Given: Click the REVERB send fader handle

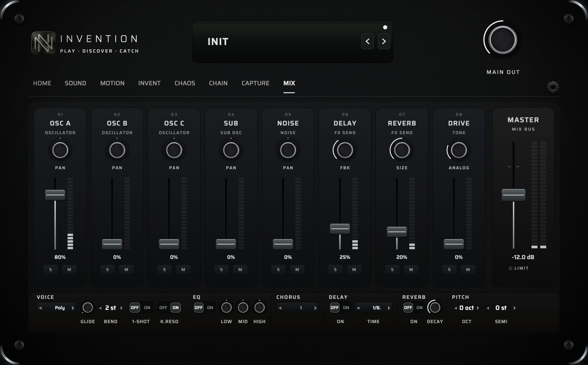Looking at the screenshot, I should click(397, 232).
